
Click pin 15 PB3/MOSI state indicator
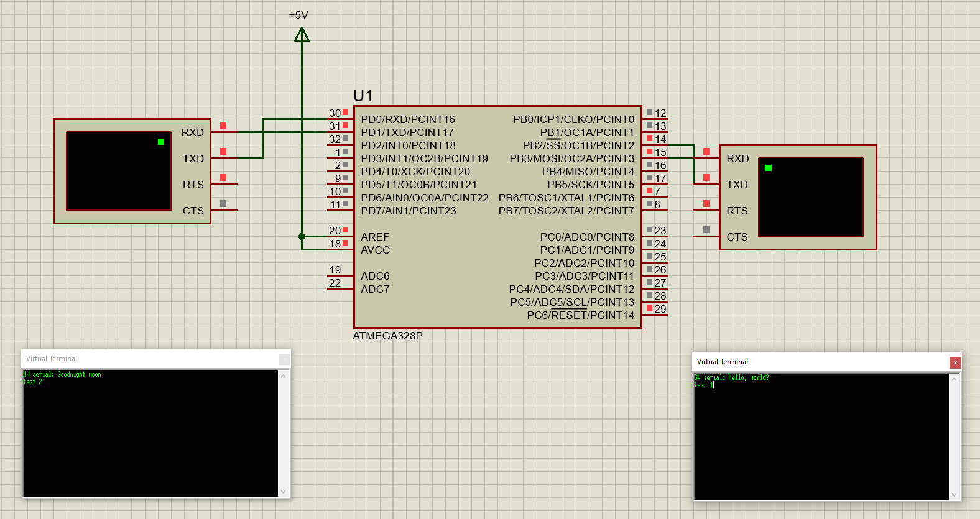pos(649,152)
